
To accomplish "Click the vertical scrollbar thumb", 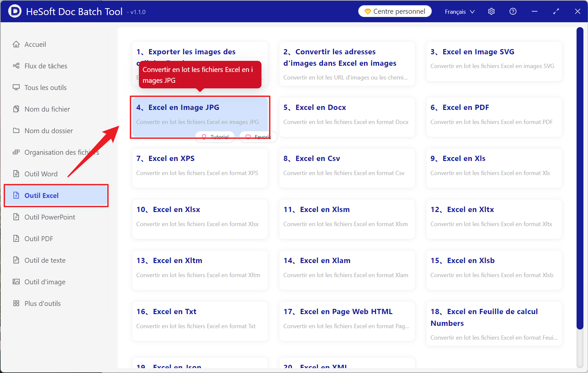I will tap(580, 178).
